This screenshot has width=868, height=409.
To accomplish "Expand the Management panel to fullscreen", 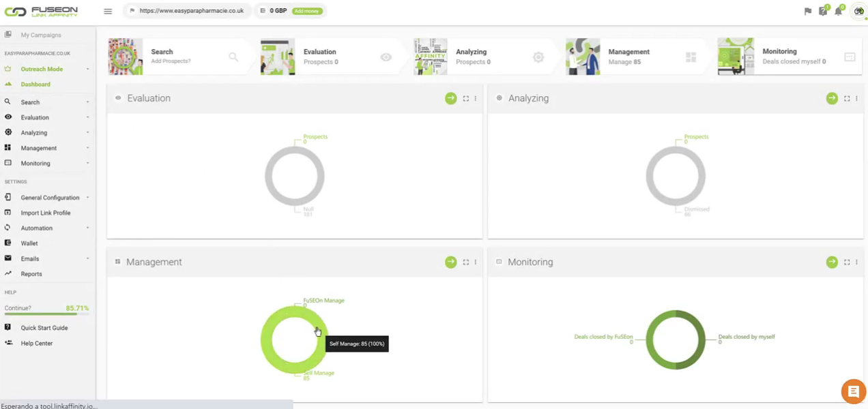I will (466, 262).
